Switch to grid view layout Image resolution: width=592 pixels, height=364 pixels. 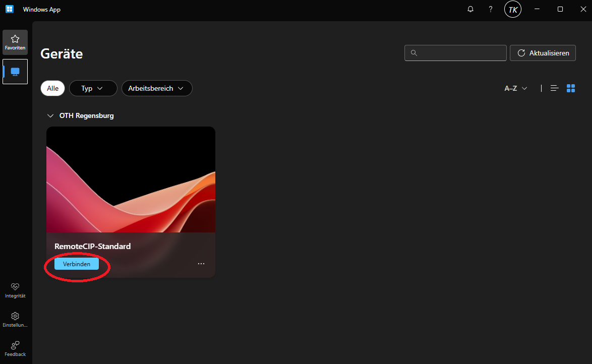pos(571,88)
